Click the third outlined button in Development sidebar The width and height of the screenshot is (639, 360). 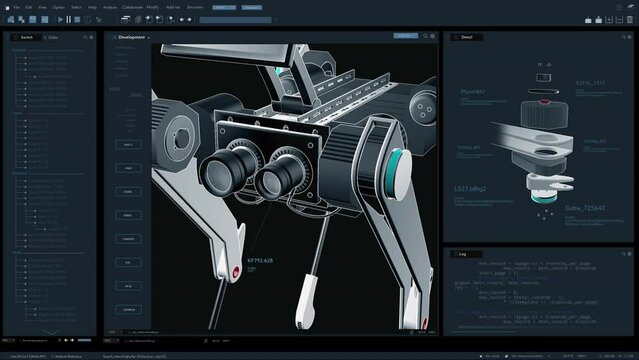point(128,192)
